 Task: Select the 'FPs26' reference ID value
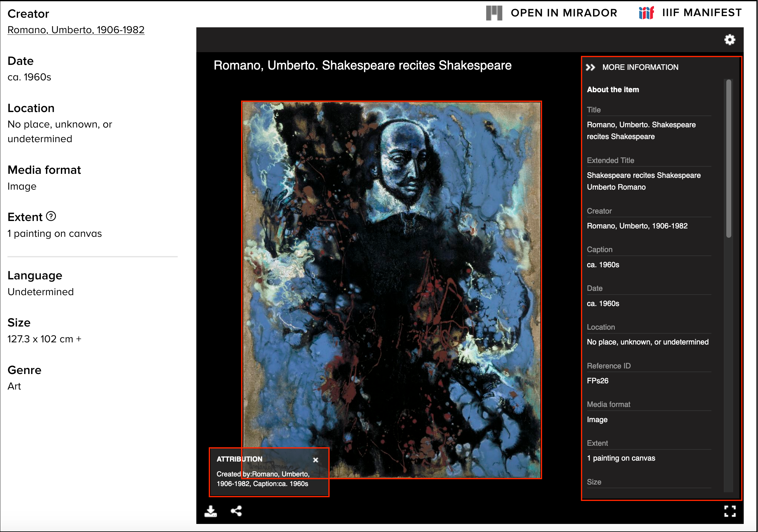tap(598, 381)
